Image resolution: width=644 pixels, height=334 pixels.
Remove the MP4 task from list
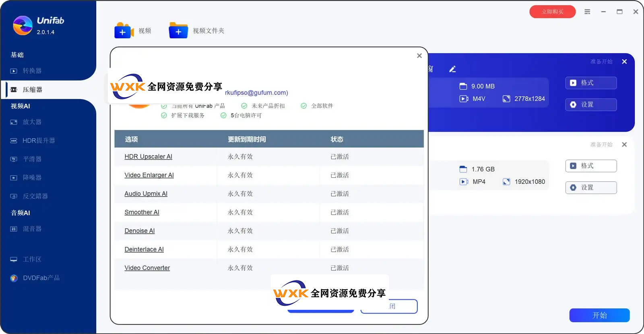click(624, 145)
